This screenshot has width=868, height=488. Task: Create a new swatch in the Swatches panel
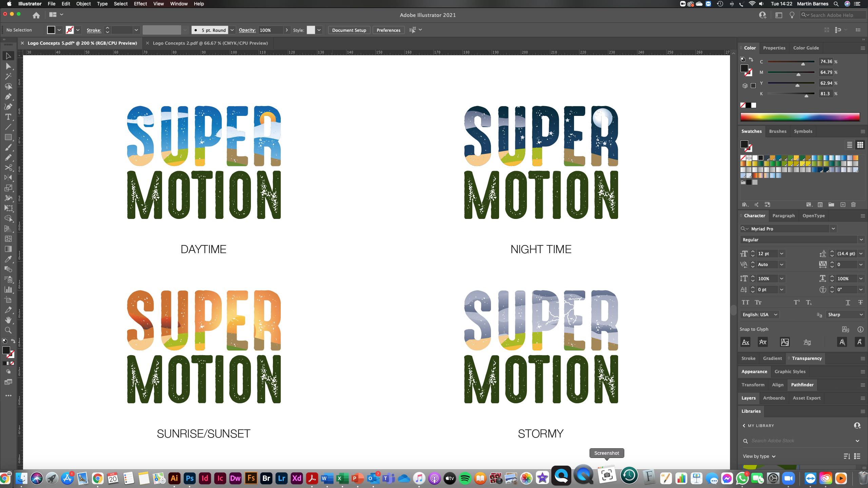[843, 205]
